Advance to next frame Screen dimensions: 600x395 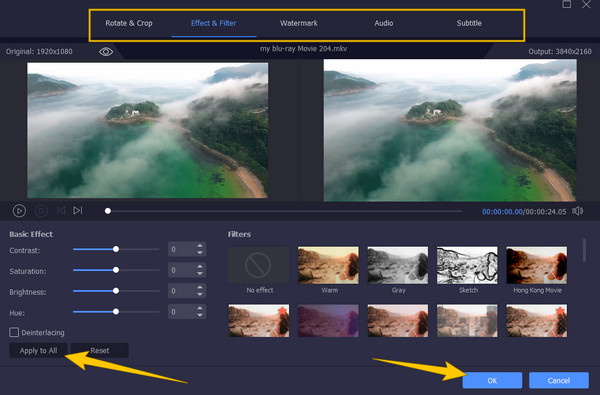pyautogui.click(x=78, y=211)
